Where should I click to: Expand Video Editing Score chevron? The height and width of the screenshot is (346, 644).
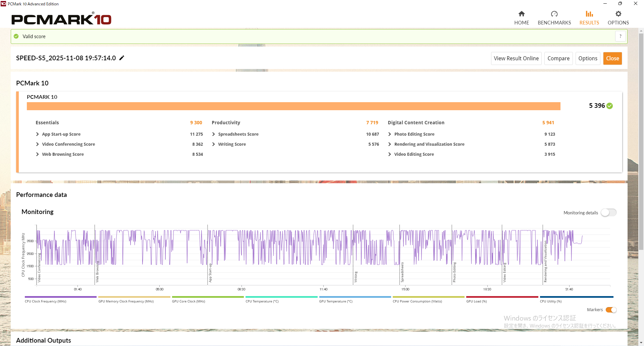tap(389, 154)
